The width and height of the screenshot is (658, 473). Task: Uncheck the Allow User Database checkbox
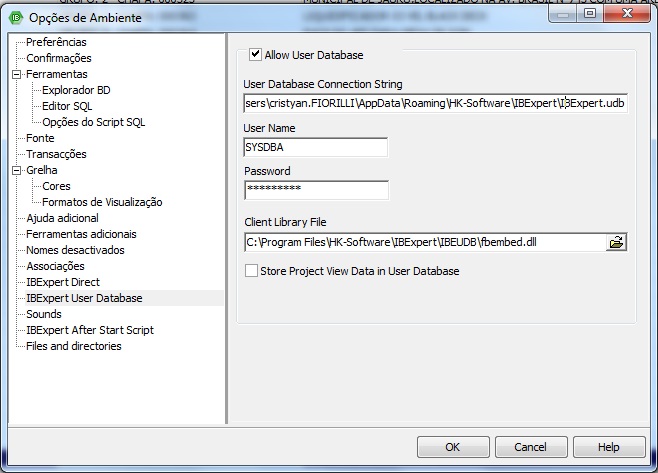256,55
